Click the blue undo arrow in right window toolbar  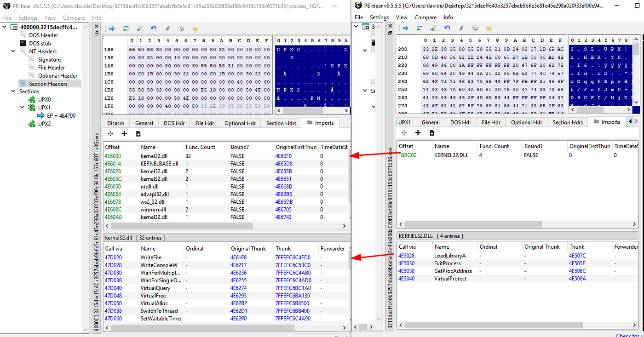pos(447,29)
